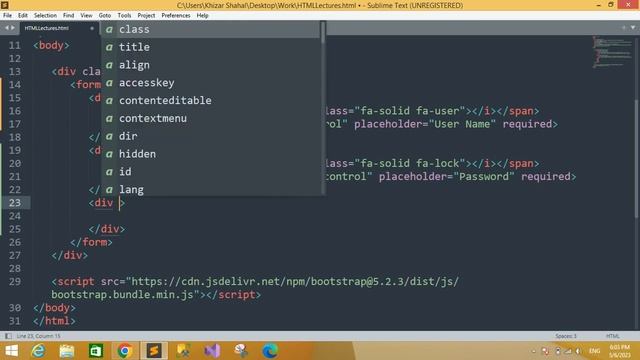Change indentation via Spaces indicator
Image resolution: width=640 pixels, height=360 pixels.
(566, 336)
